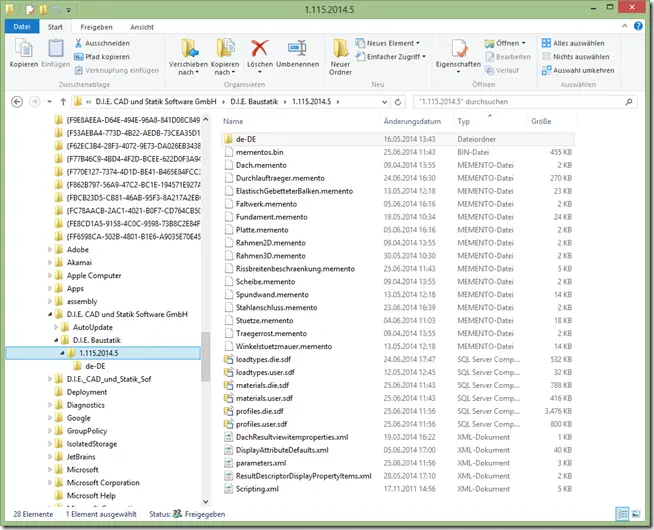The height and width of the screenshot is (530, 654).
Task: Expand the Adobe tree folder
Action: (50, 250)
